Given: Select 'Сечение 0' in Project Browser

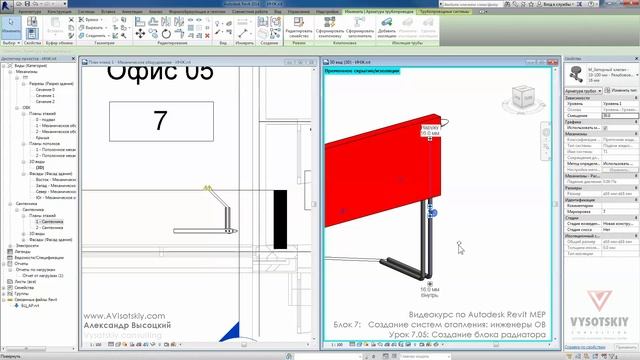Looking at the screenshot, I should point(45,89).
